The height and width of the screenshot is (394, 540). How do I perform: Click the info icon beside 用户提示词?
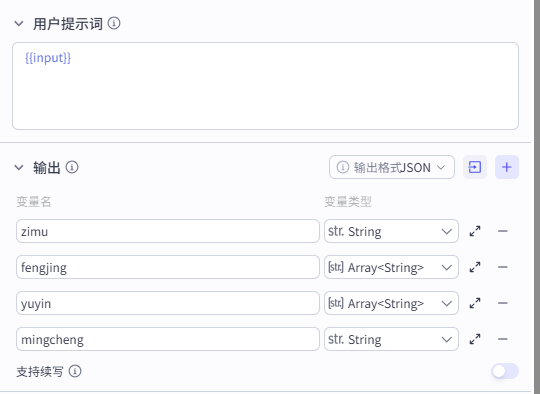point(114,23)
